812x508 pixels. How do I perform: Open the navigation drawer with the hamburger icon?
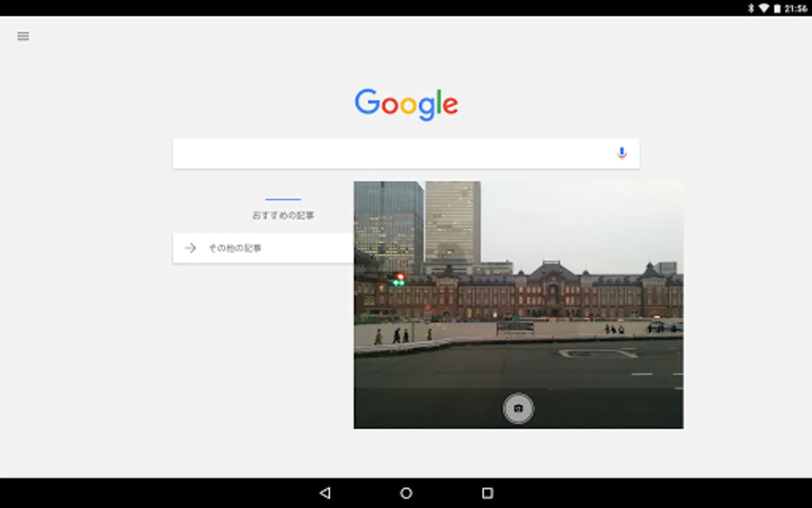(23, 36)
